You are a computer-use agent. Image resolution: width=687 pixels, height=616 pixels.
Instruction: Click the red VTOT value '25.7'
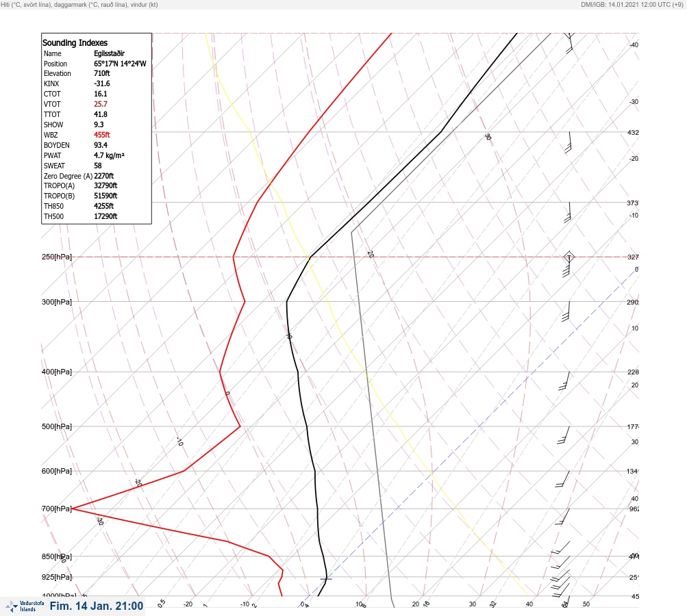[100, 104]
